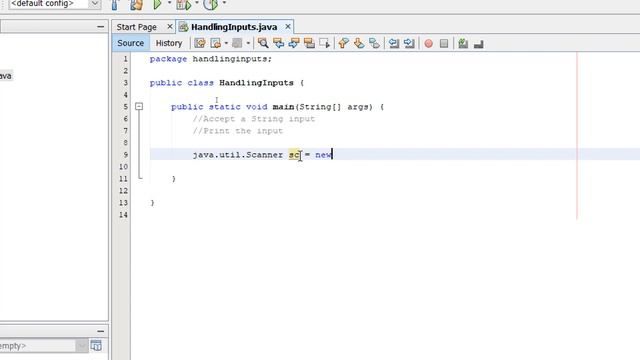This screenshot has height=360, width=640.
Task: Click the Clean and Build Project icon
Action: point(136,5)
